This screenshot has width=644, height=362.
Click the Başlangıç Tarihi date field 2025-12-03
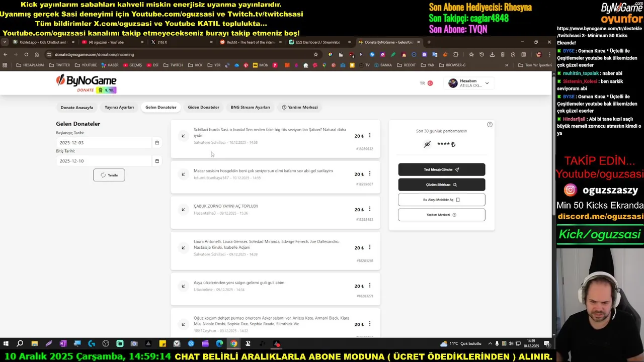104,143
